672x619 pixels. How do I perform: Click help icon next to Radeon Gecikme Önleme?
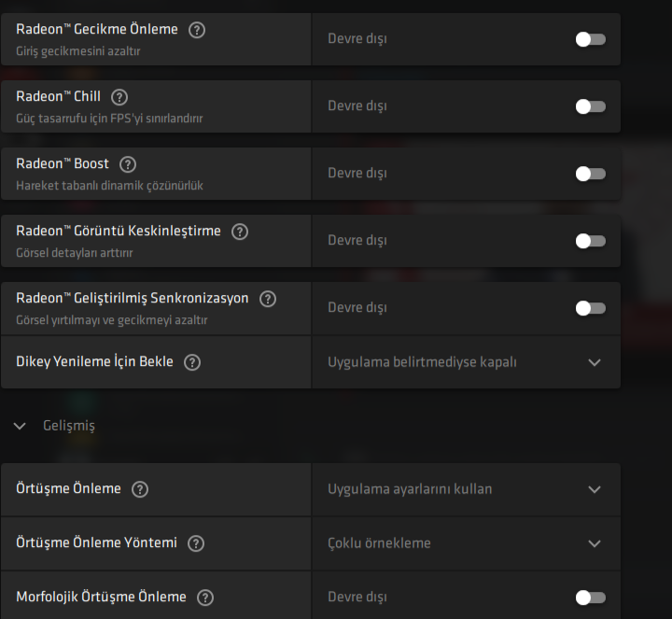click(197, 30)
